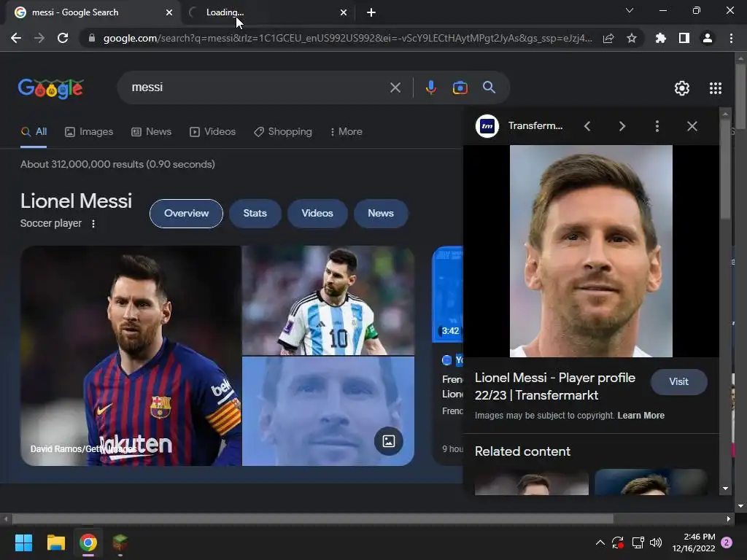Open second Related content thumbnail
747x560 pixels.
651,482
